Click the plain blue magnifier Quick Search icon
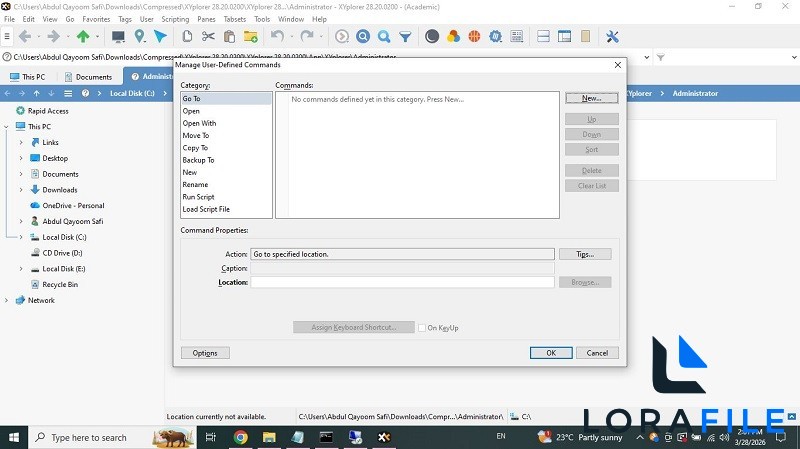 [384, 36]
